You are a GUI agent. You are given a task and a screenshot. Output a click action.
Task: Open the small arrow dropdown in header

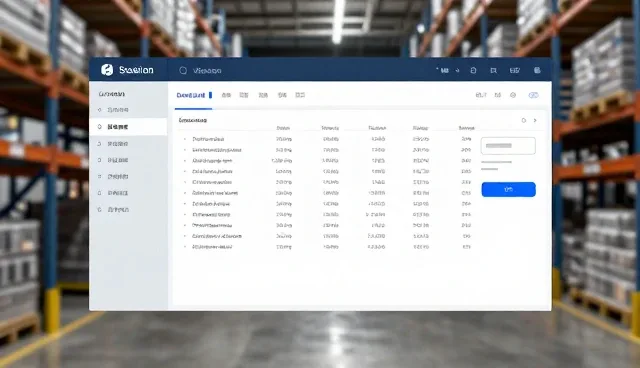tap(458, 70)
